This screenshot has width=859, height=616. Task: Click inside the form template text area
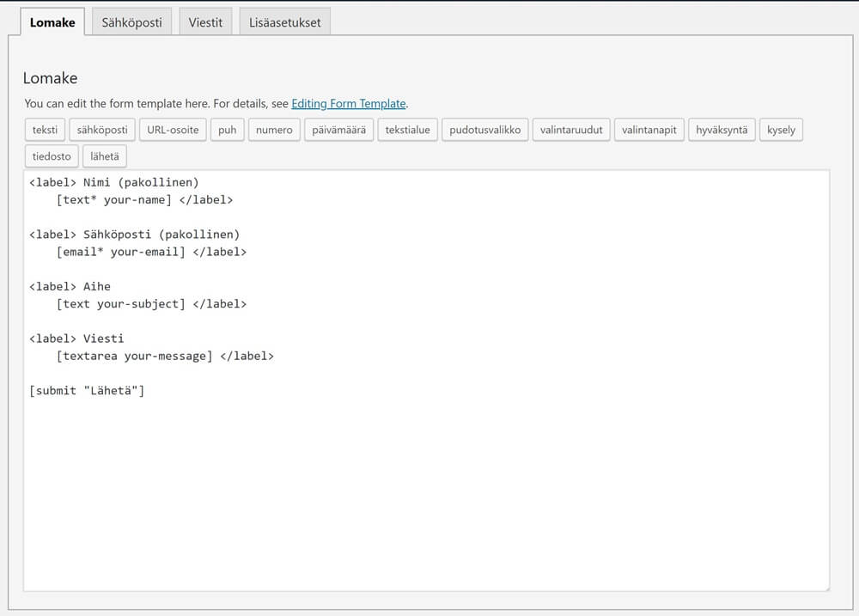pos(425,481)
